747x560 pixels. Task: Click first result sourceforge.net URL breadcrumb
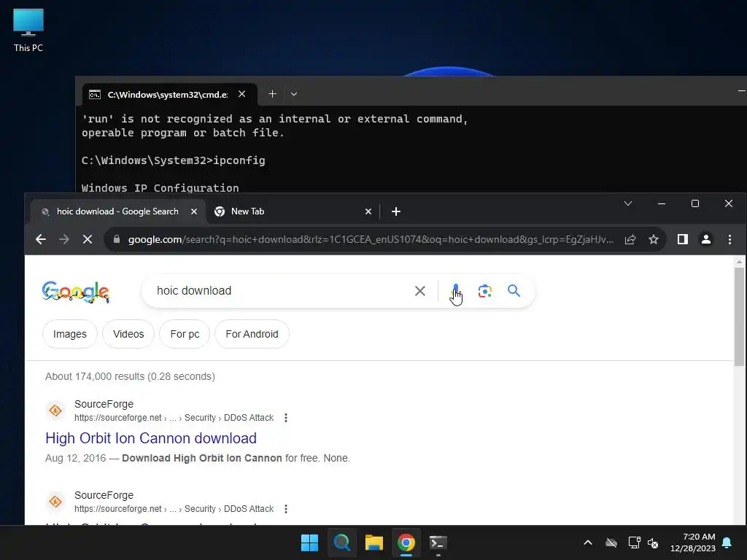174,418
